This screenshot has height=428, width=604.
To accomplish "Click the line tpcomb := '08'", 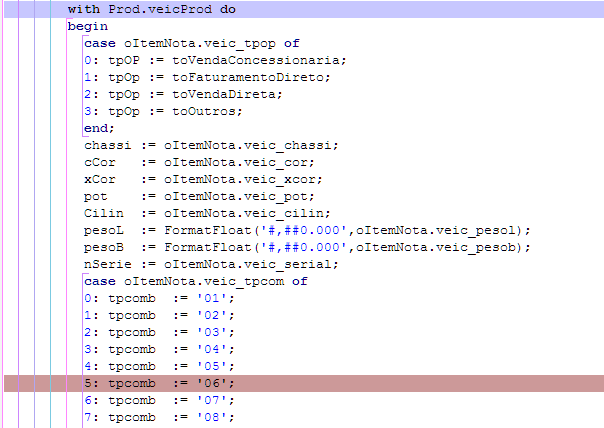I will pyautogui.click(x=159, y=417).
